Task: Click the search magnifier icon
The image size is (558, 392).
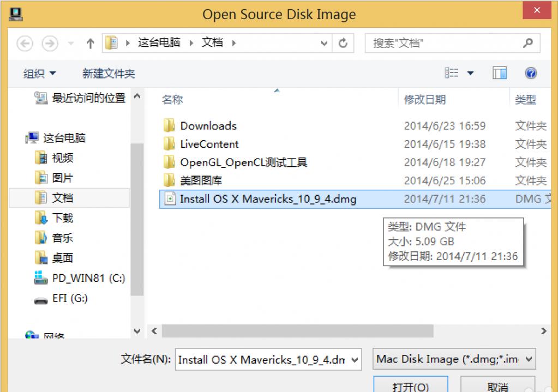Action: [528, 43]
